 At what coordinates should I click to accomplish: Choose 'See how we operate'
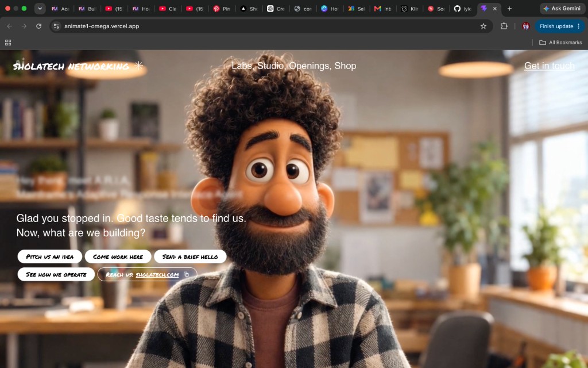click(56, 274)
